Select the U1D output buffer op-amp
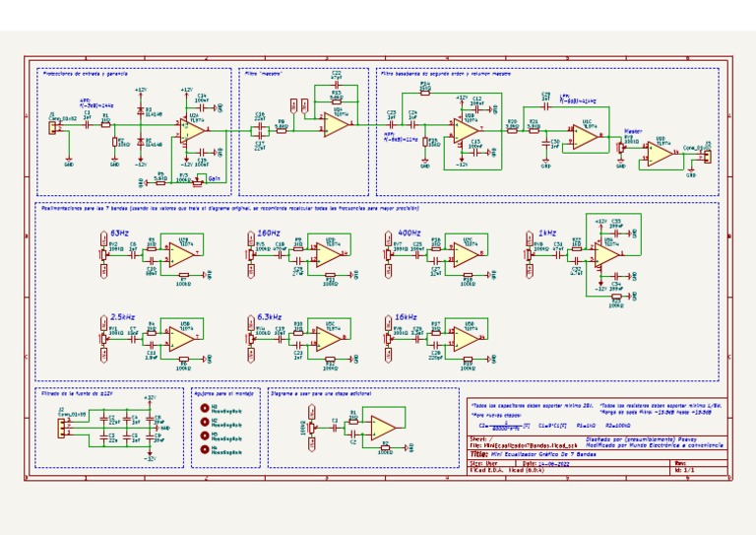 tap(661, 154)
